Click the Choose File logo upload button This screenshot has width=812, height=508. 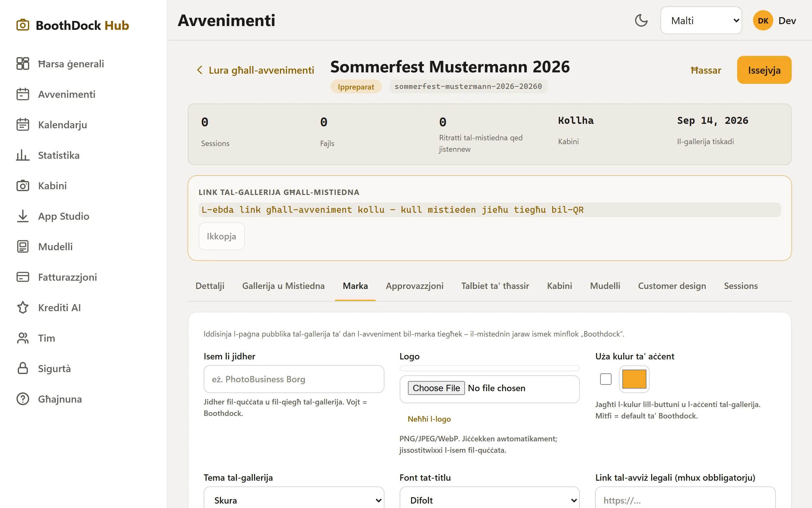coord(436,388)
